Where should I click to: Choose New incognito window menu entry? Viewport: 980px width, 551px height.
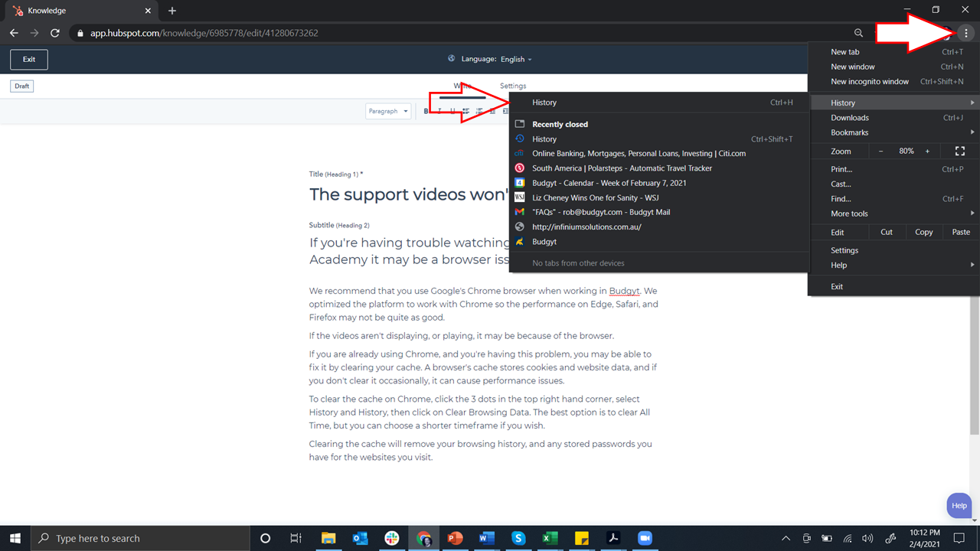coord(893,81)
